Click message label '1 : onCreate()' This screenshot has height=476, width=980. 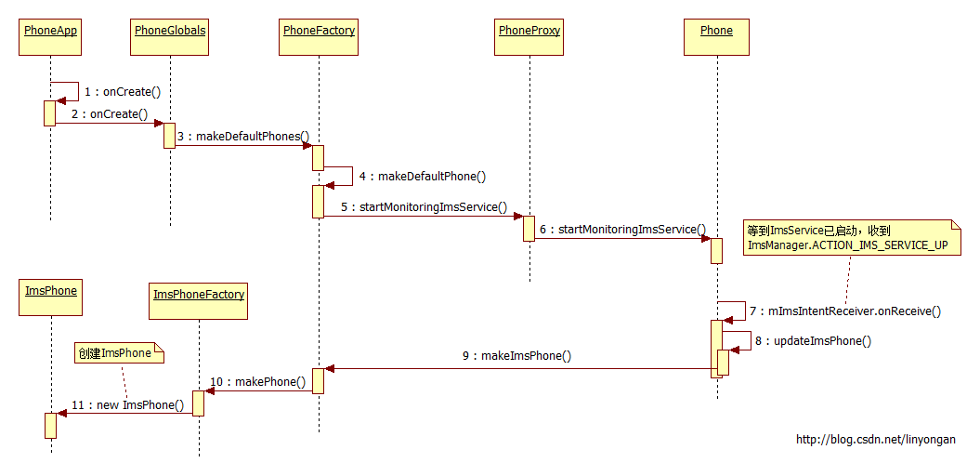[x=123, y=92]
